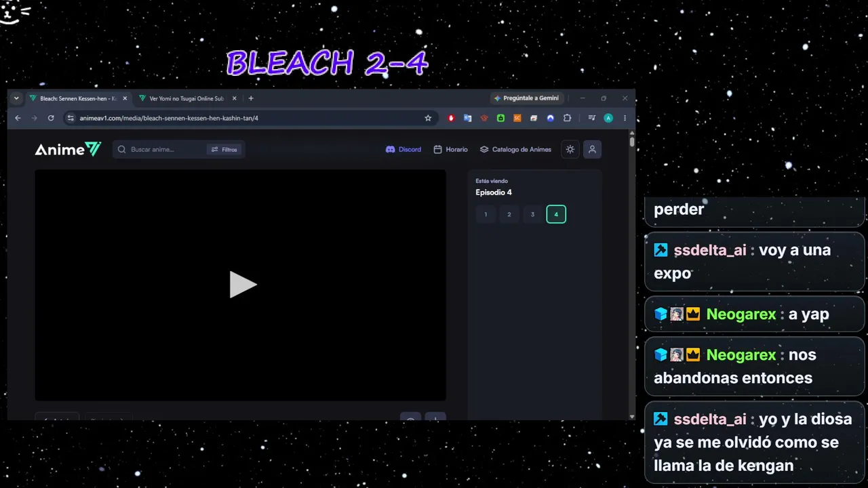Toggle the light/dark theme sun button
Viewport: 868px width, 488px height.
click(x=570, y=150)
